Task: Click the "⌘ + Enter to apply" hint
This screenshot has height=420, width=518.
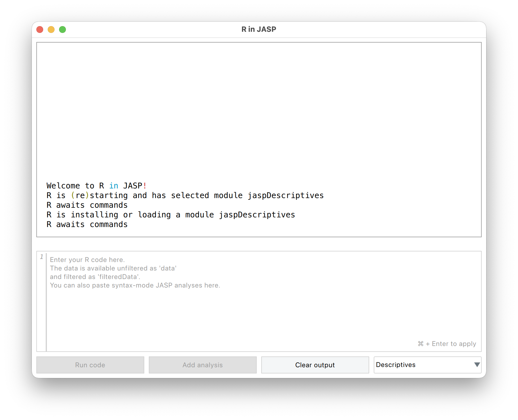Action: [447, 344]
